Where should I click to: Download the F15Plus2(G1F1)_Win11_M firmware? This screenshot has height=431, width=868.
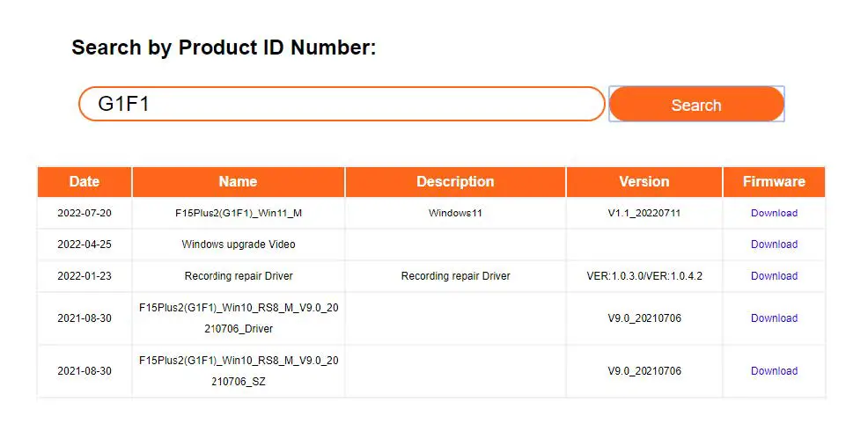[774, 213]
